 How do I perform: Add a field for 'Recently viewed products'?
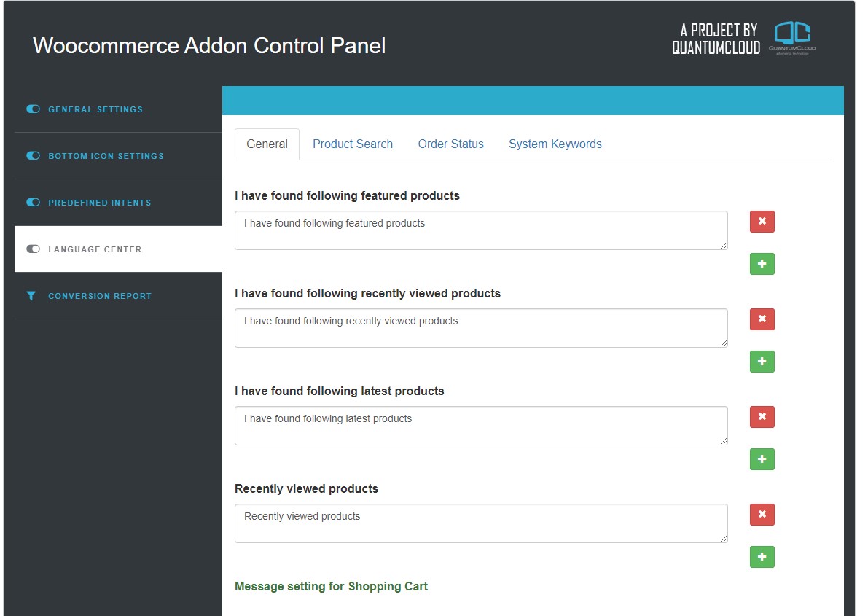762,557
